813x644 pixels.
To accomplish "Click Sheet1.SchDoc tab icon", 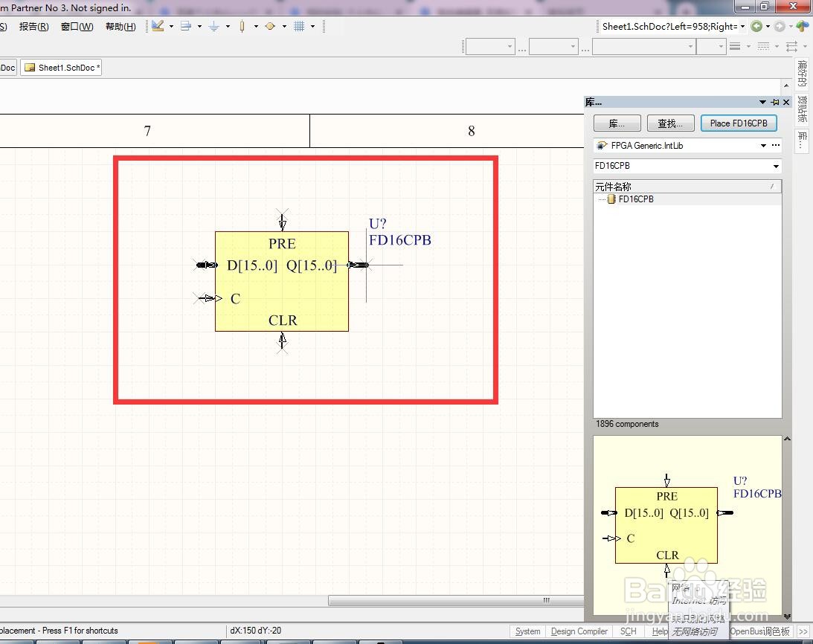I will coord(30,68).
